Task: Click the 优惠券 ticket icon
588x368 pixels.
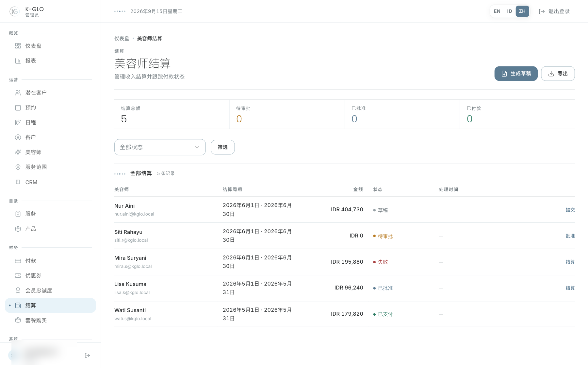Action: [x=18, y=276]
